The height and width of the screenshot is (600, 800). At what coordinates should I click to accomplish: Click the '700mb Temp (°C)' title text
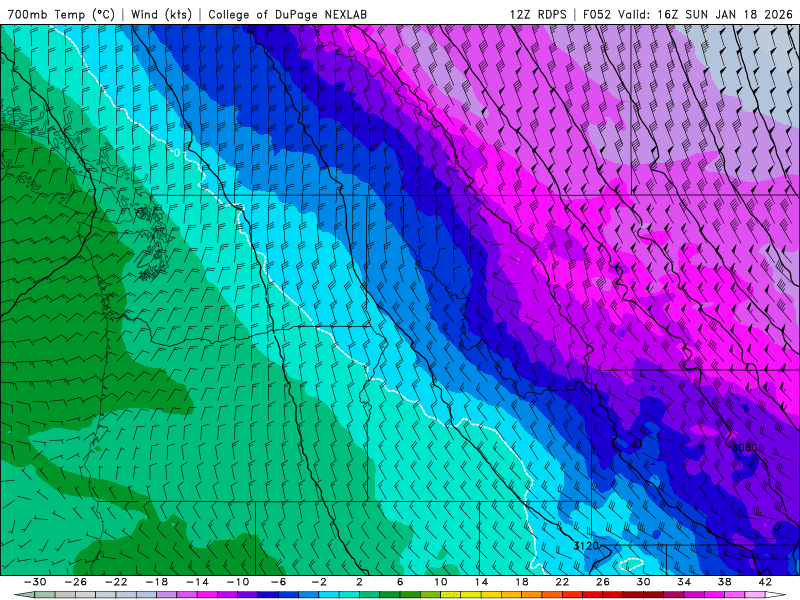coord(62,14)
